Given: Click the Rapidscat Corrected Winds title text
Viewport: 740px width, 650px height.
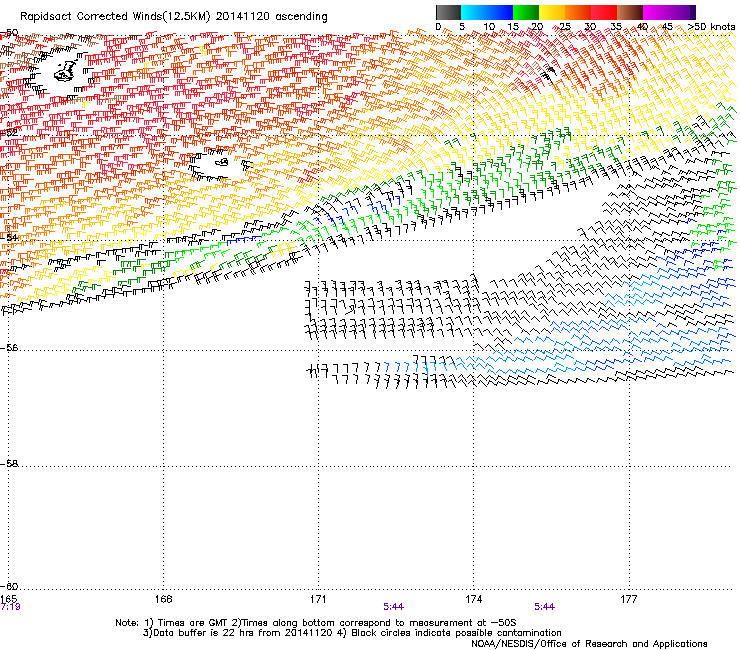Looking at the screenshot, I should [174, 16].
